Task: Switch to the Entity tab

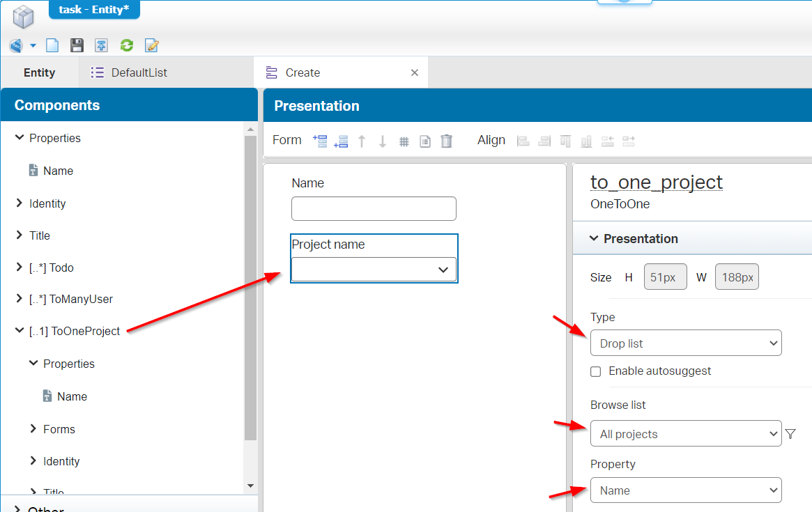Action: coord(40,72)
